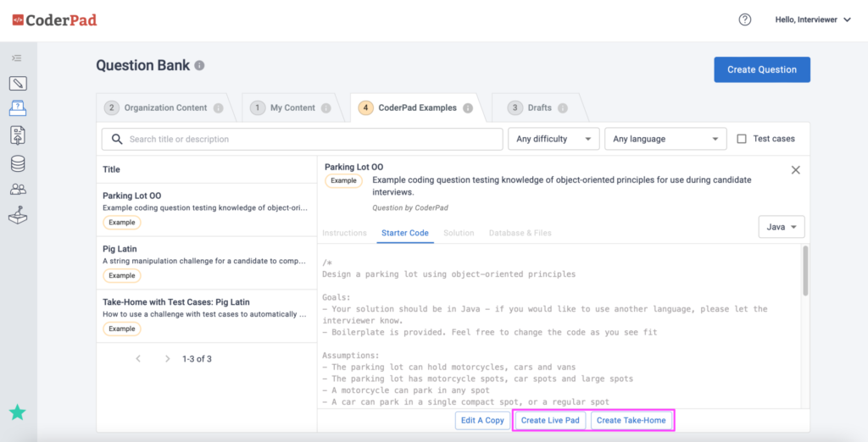868x442 pixels.
Task: Click info icon beside Question Bank title
Action: tap(199, 65)
